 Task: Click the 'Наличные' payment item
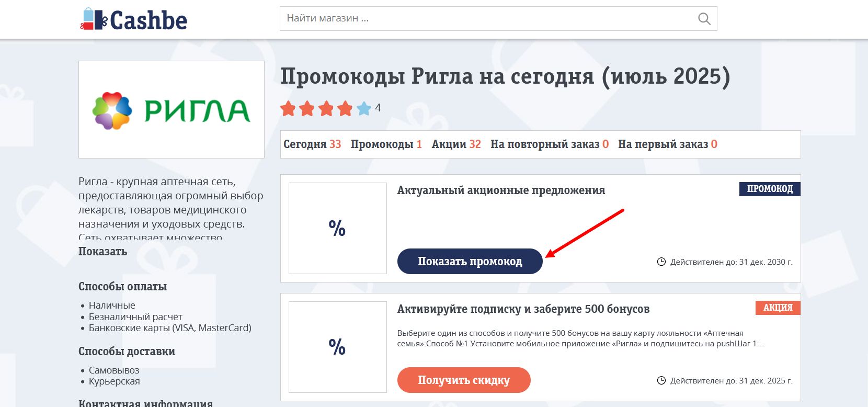point(112,306)
